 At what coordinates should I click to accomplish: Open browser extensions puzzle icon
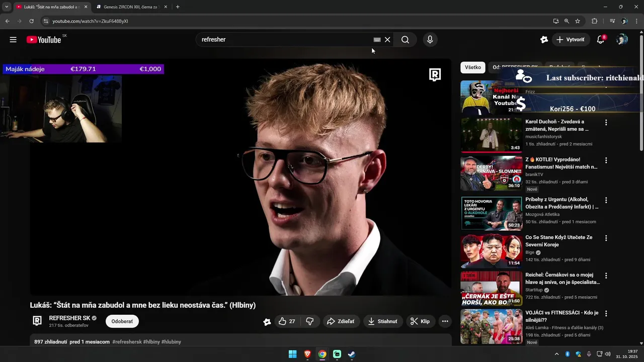(x=595, y=21)
